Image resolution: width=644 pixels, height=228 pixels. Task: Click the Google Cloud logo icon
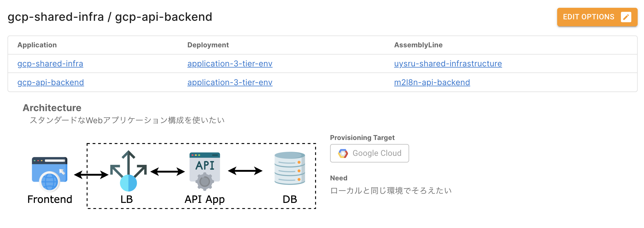pyautogui.click(x=343, y=153)
